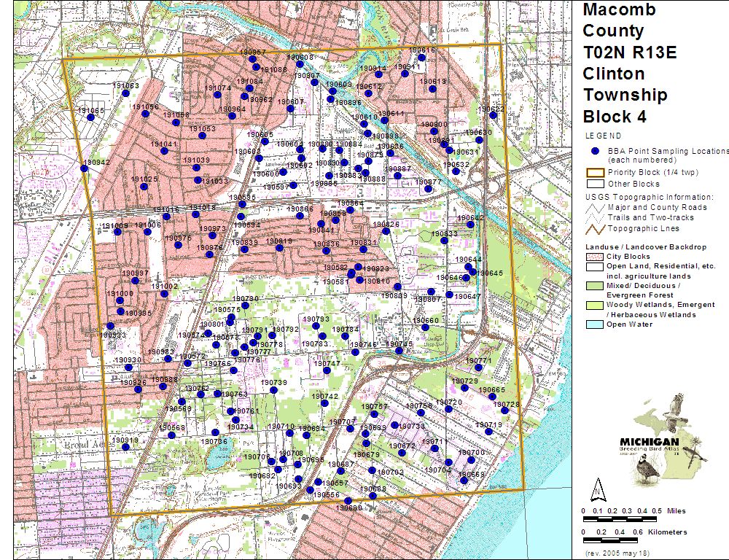Screen dimensions: 729x560
Task: Click the rev. 2005 may 18 text
Action: 618,553
